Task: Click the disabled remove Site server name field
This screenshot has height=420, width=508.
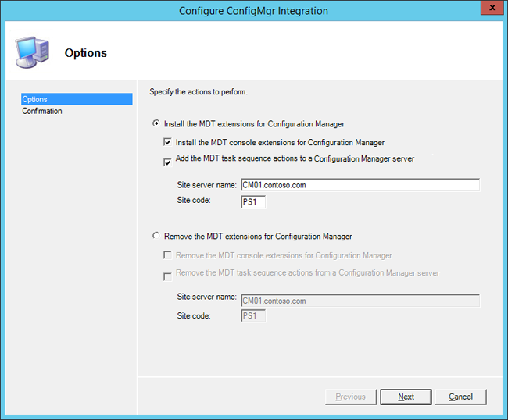Action: click(360, 300)
